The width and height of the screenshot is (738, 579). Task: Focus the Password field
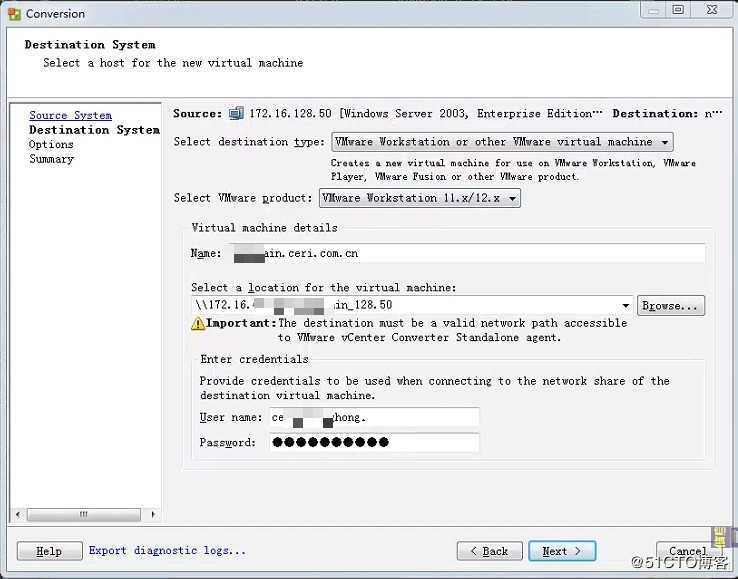pyautogui.click(x=374, y=442)
